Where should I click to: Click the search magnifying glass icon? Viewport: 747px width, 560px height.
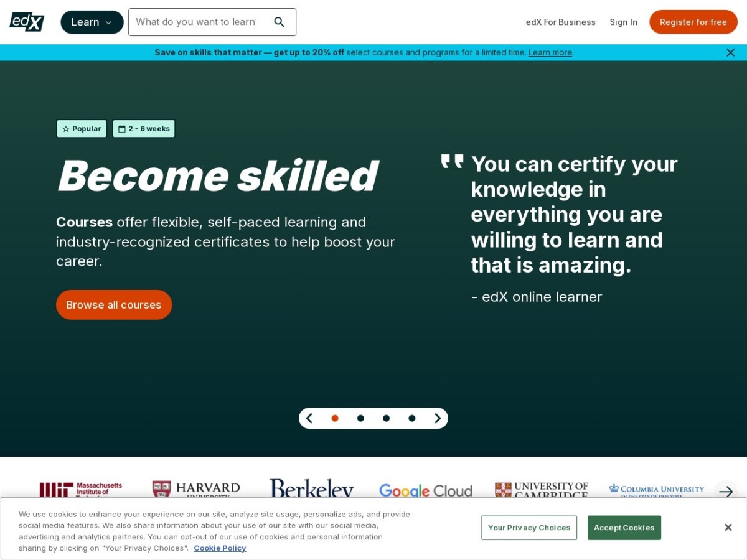pos(280,21)
